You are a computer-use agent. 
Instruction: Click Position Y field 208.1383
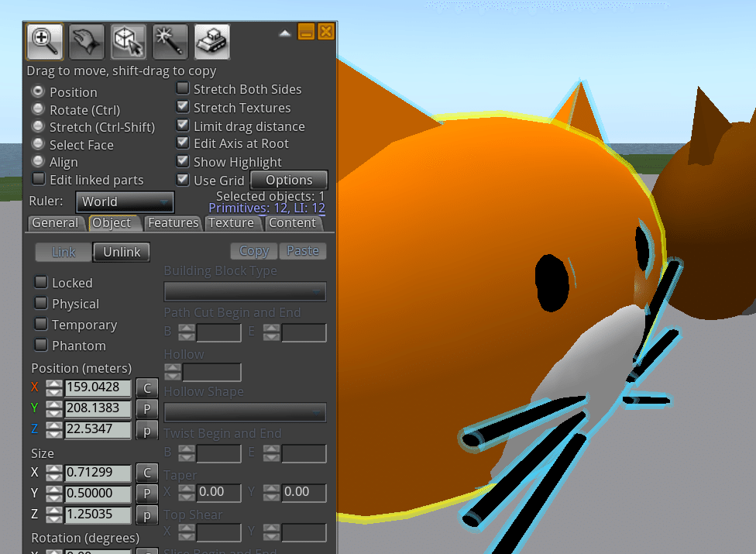(x=98, y=408)
